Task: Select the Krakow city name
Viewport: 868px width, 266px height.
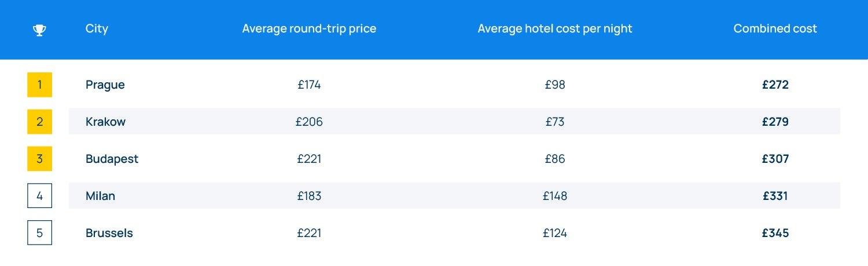Action: click(105, 122)
